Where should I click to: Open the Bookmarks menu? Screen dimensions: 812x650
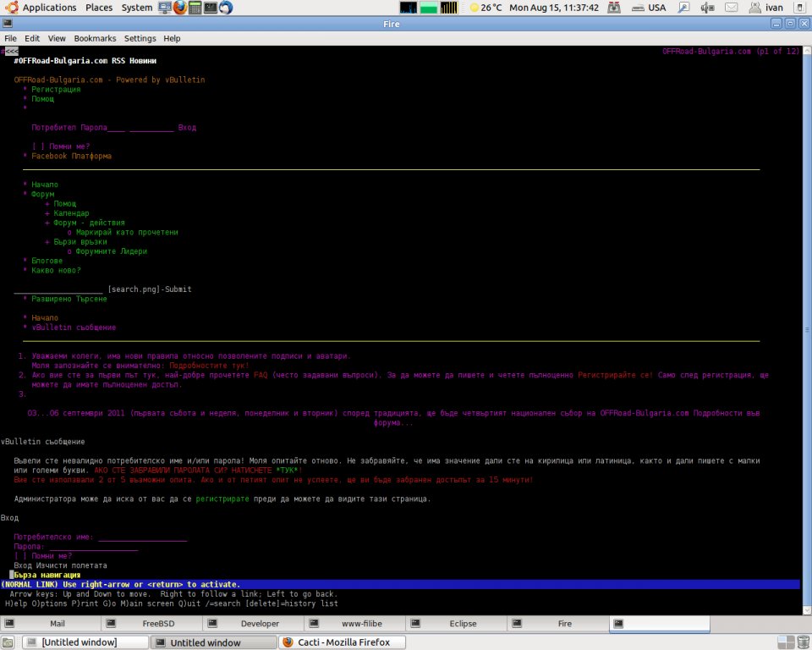[95, 38]
